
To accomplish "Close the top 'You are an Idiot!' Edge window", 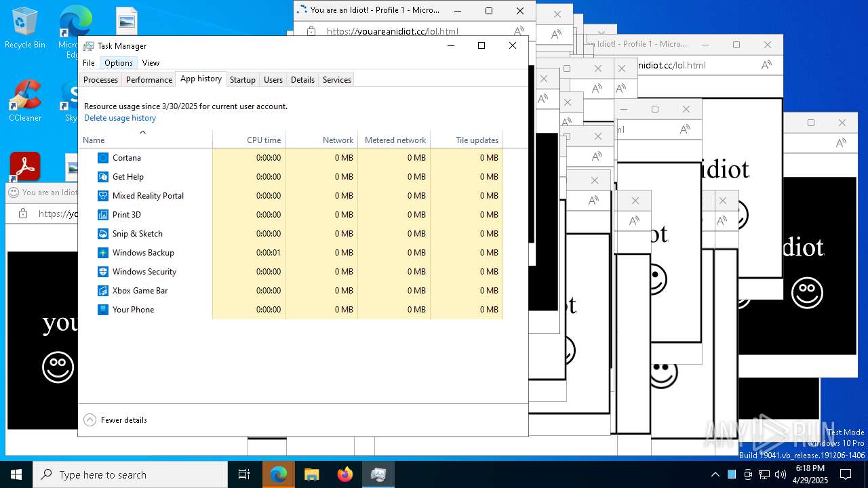I will pos(520,11).
